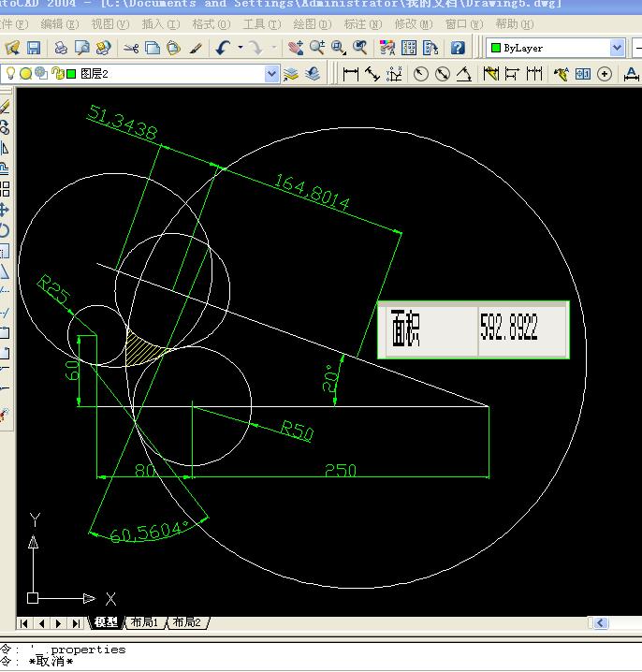This screenshot has width=642, height=672.
Task: Open Plot Preview icon
Action: (81, 48)
